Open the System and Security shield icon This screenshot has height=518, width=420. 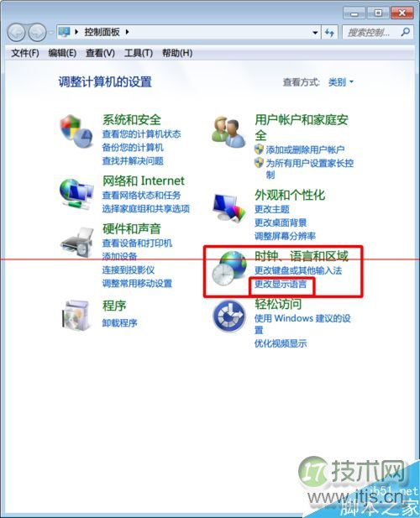(76, 132)
